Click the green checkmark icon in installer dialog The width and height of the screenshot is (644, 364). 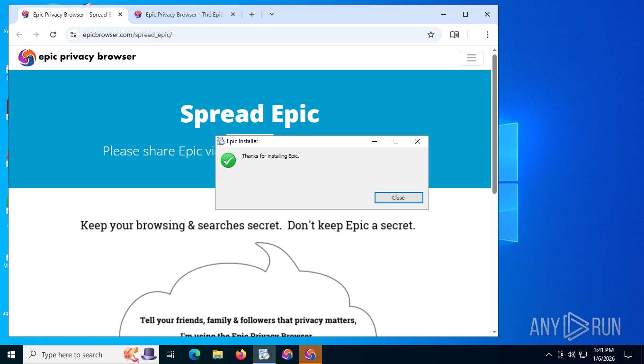tap(228, 160)
